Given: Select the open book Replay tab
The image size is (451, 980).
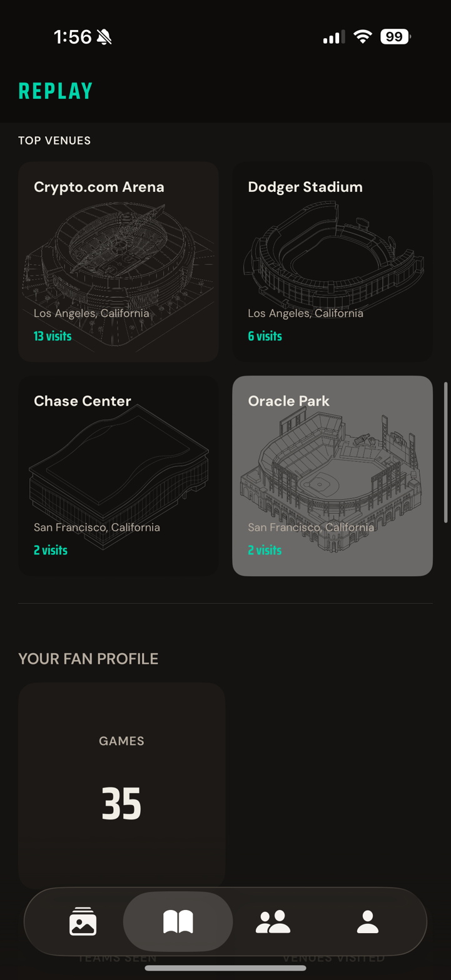Looking at the screenshot, I should [x=178, y=921].
